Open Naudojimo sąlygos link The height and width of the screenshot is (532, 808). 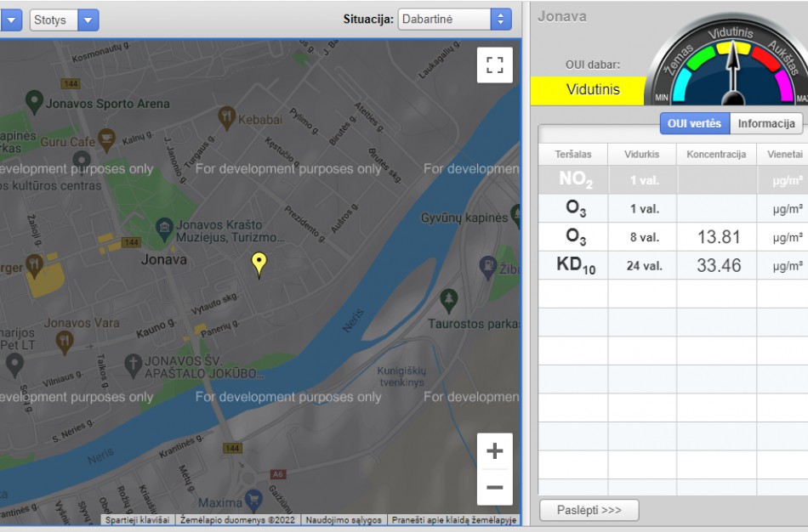tap(343, 519)
